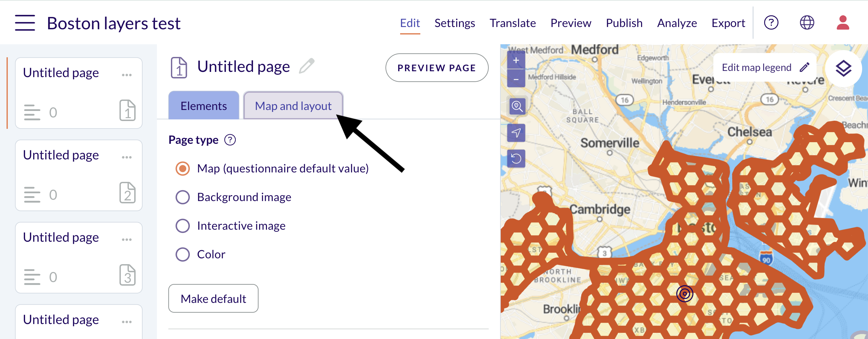Image resolution: width=868 pixels, height=339 pixels.
Task: Open the Preview section
Action: 571,23
